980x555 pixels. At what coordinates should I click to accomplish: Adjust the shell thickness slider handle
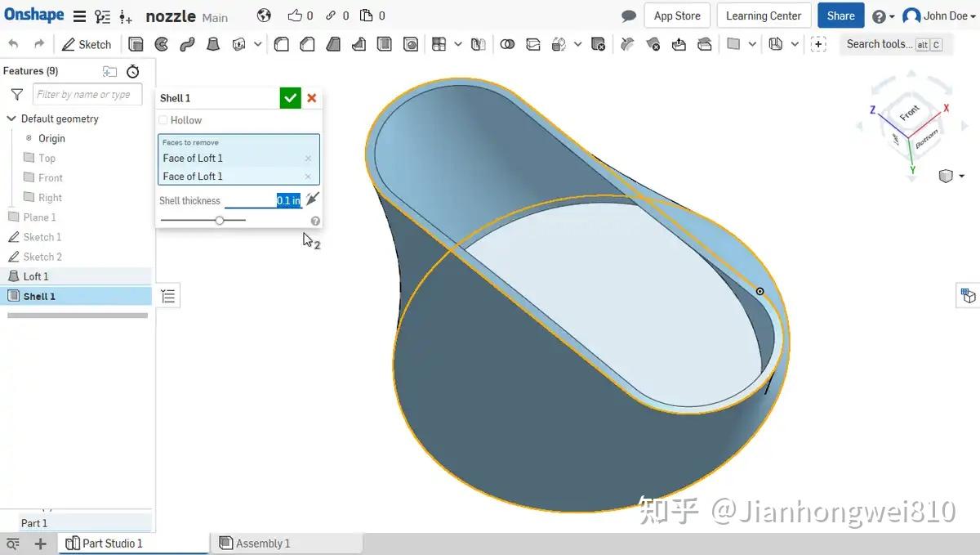click(219, 220)
